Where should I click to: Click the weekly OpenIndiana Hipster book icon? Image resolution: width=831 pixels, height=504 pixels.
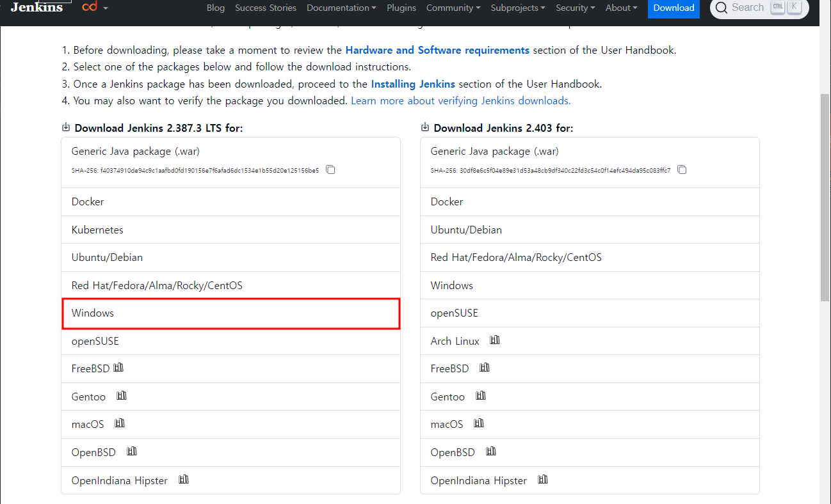(543, 480)
